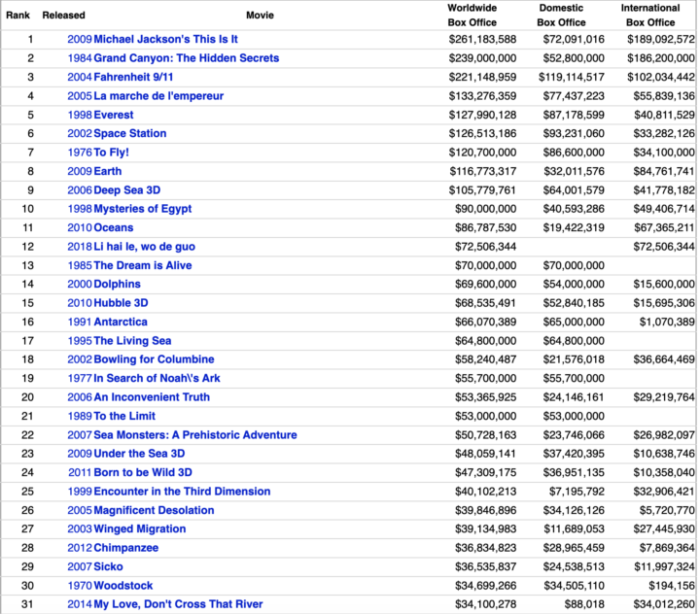Select the worldwide value $36,535,837
The width and height of the screenshot is (700, 614).
[486, 566]
